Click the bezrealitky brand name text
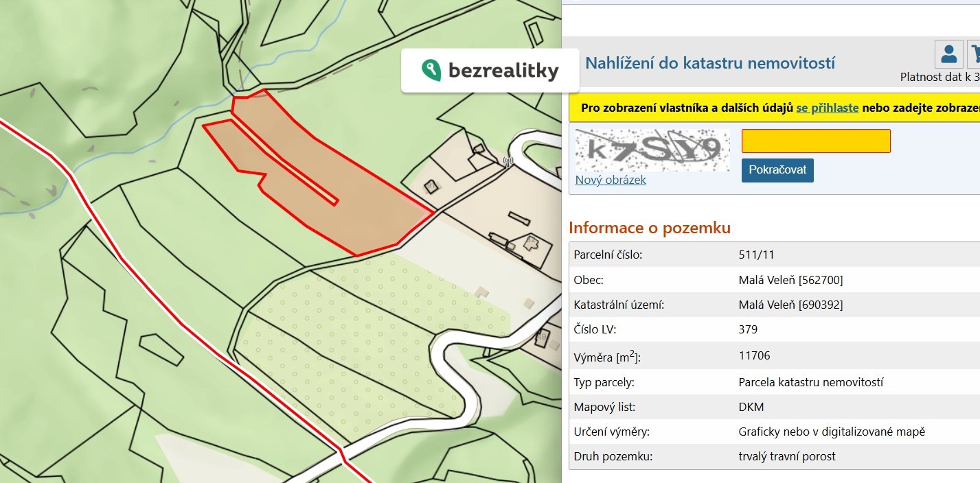This screenshot has height=483, width=980. (503, 71)
